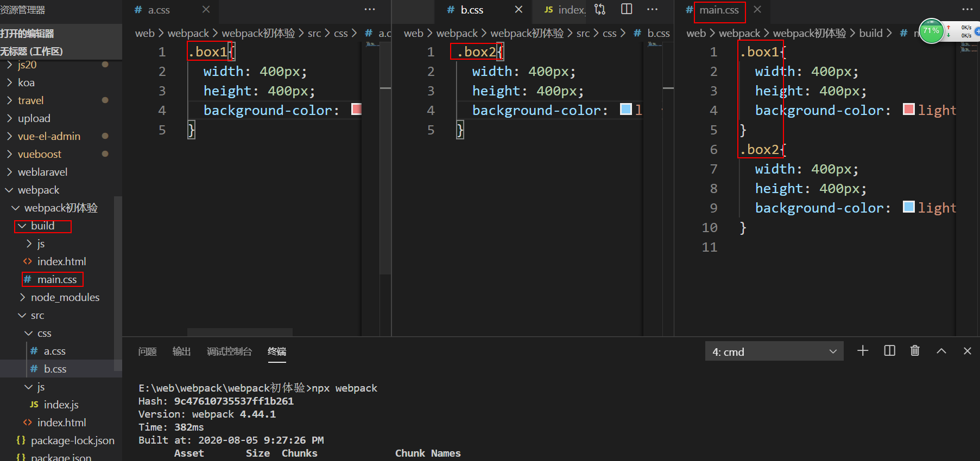980x461 pixels.
Task: Maximize the panel with up chevron
Action: 941,351
